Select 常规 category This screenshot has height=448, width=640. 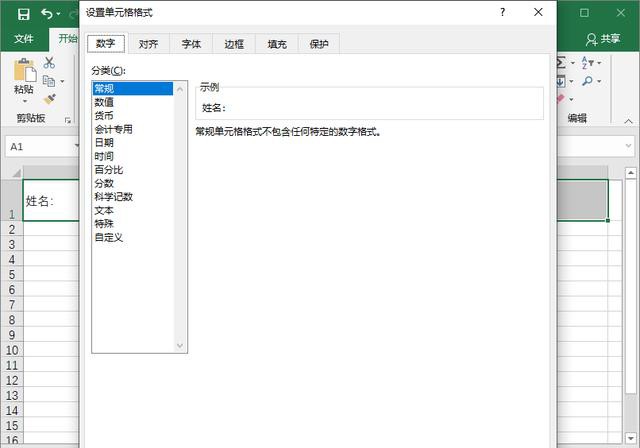(133, 89)
